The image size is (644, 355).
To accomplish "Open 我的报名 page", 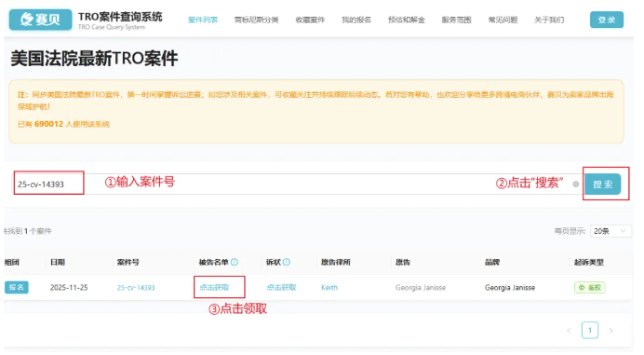I will (x=356, y=20).
